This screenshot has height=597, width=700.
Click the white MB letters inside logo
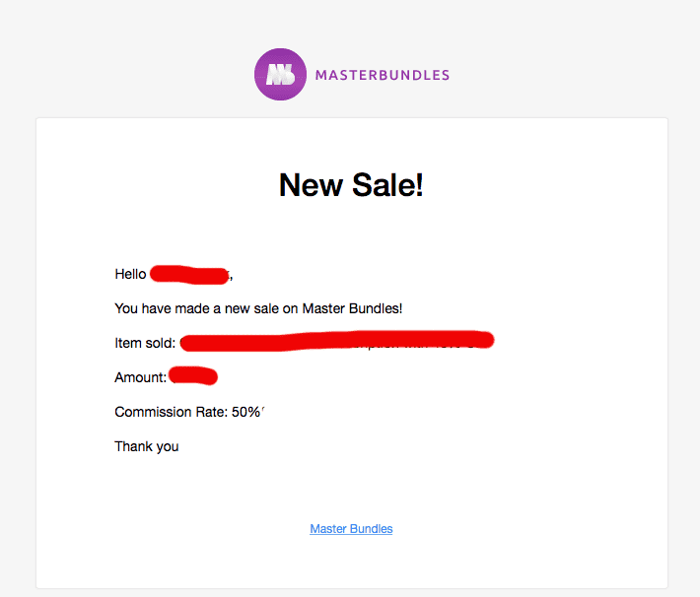[280, 75]
